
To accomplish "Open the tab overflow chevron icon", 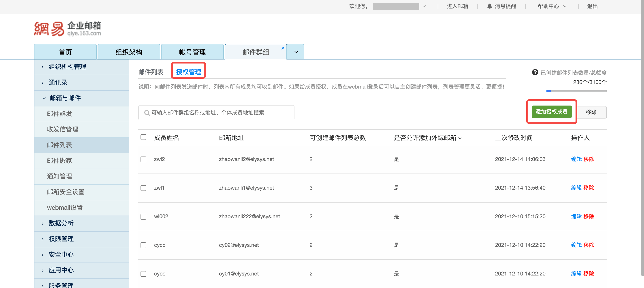I will point(296,52).
